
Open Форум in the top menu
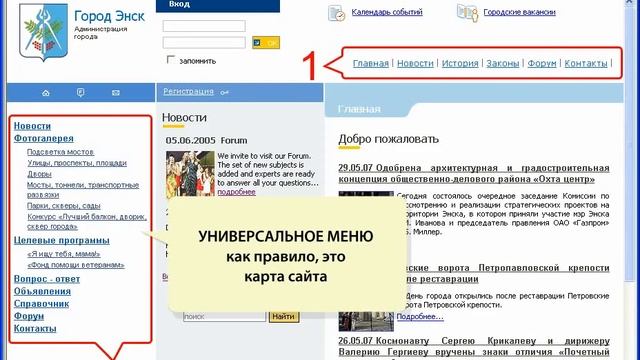click(x=542, y=63)
